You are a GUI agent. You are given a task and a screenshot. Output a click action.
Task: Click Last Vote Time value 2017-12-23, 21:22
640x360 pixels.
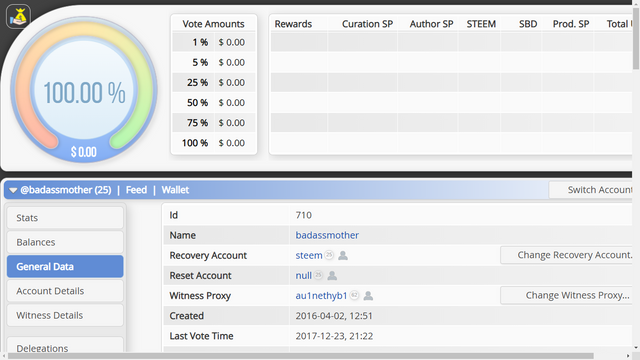coord(334,336)
